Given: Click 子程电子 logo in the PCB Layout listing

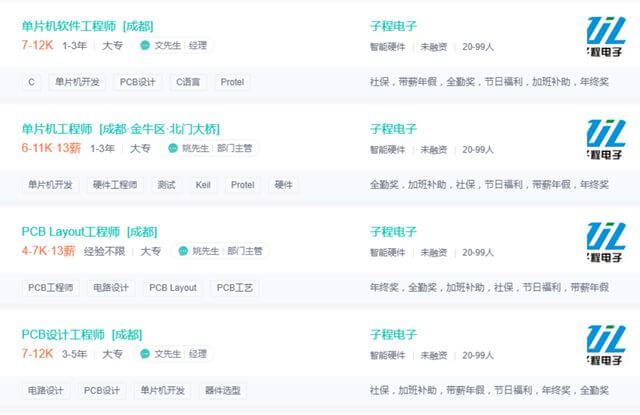Looking at the screenshot, I should click(607, 241).
